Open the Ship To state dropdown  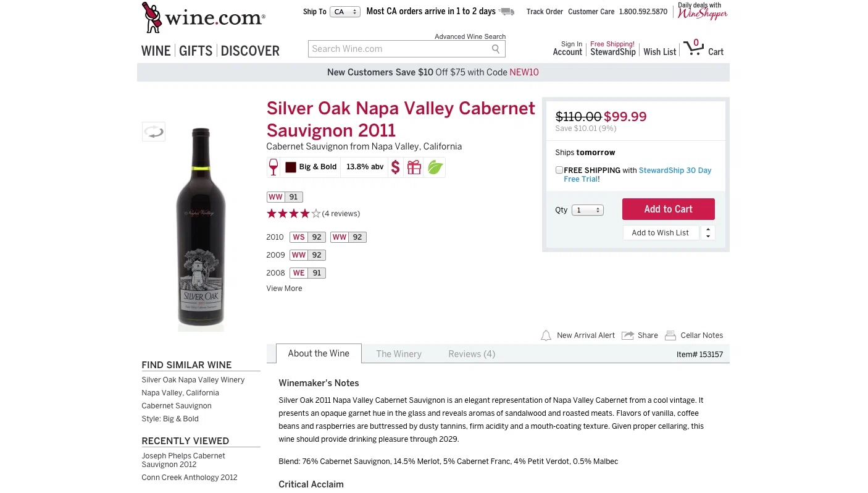[x=345, y=12]
